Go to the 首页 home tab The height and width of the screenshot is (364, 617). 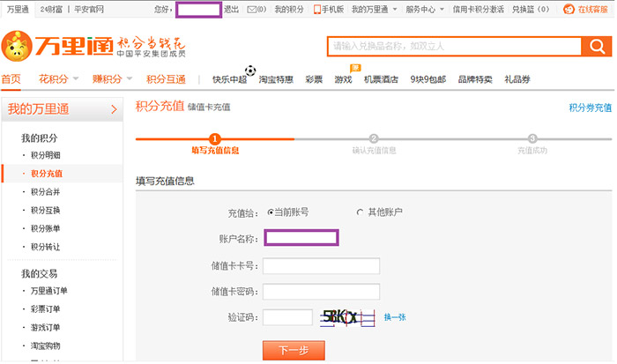(x=11, y=79)
